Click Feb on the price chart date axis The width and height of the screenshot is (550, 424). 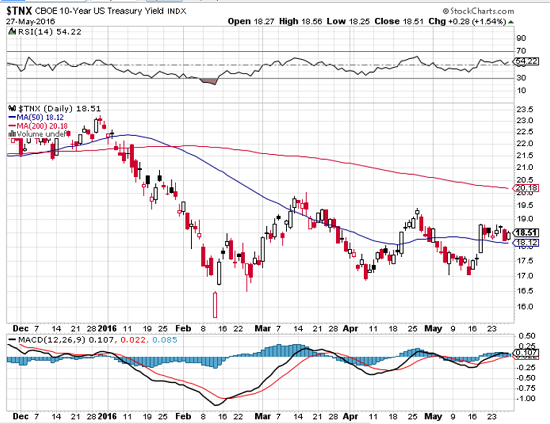[x=183, y=329]
